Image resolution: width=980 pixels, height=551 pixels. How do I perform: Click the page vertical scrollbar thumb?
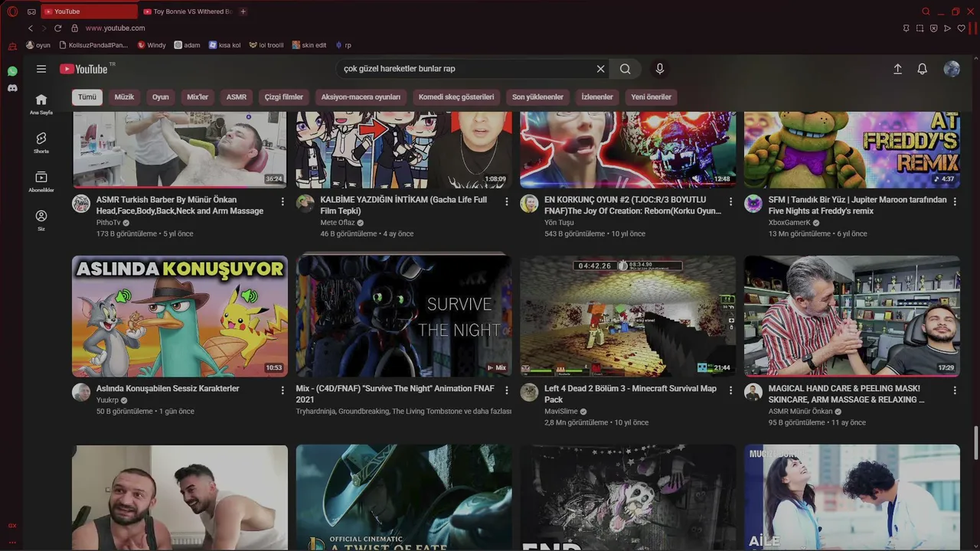[x=975, y=443]
